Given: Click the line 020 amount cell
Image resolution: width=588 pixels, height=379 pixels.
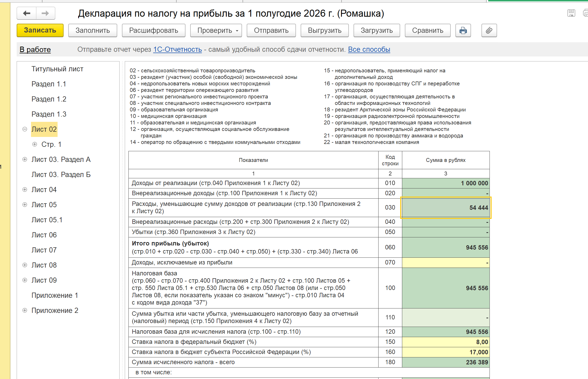Looking at the screenshot, I should [x=446, y=193].
